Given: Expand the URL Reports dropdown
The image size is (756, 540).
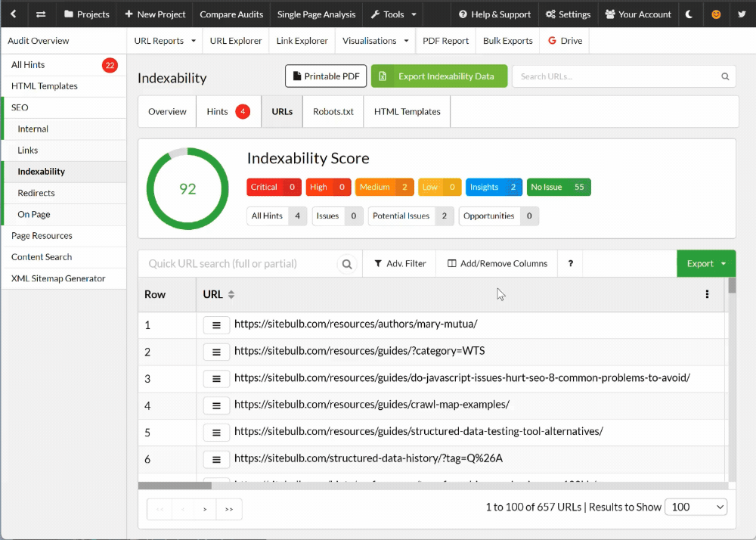Looking at the screenshot, I should tap(165, 41).
